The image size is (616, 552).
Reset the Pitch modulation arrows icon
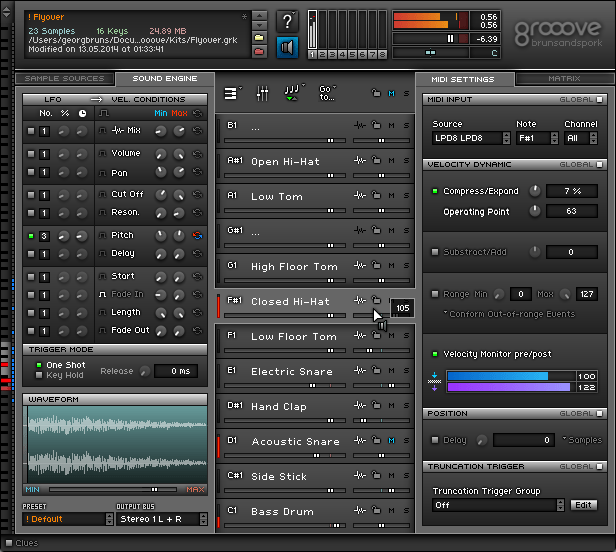(x=197, y=236)
